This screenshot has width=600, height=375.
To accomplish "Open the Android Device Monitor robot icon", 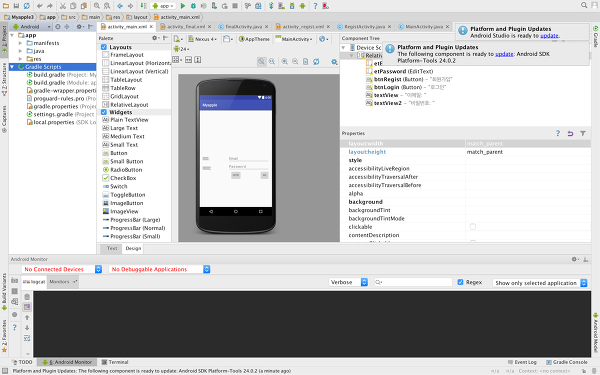I will click(x=302, y=6).
